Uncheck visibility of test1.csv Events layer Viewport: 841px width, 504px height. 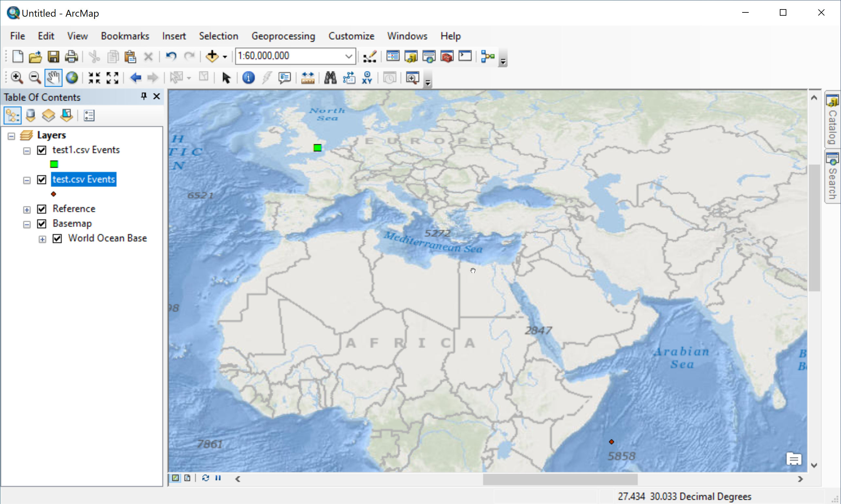(41, 150)
